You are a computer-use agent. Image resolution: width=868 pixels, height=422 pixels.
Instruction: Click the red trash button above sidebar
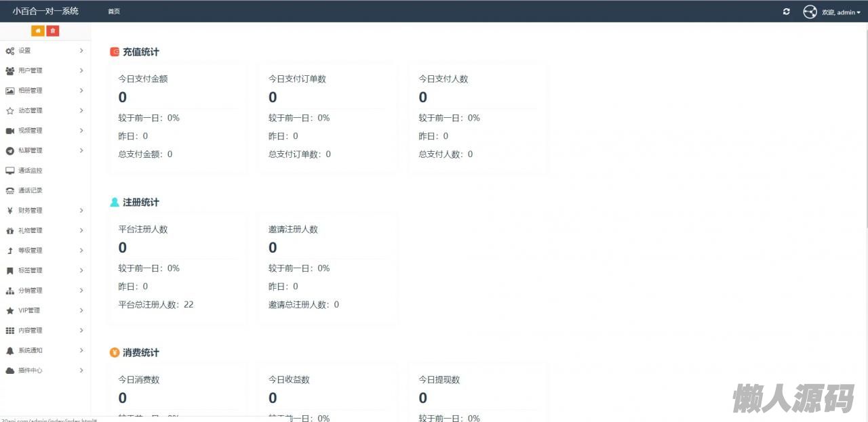tap(53, 30)
